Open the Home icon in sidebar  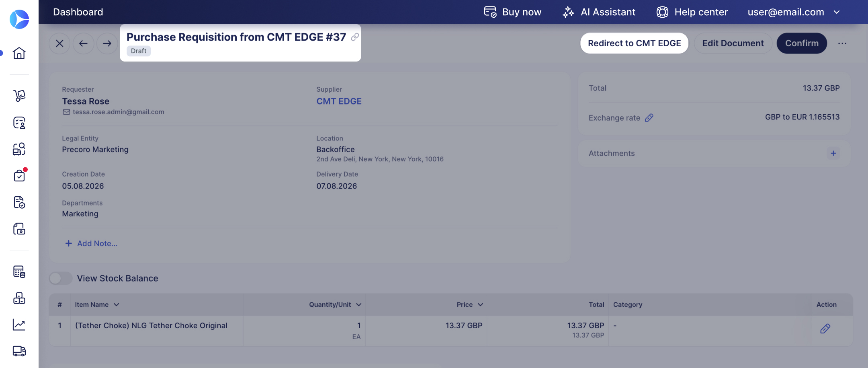click(x=19, y=53)
